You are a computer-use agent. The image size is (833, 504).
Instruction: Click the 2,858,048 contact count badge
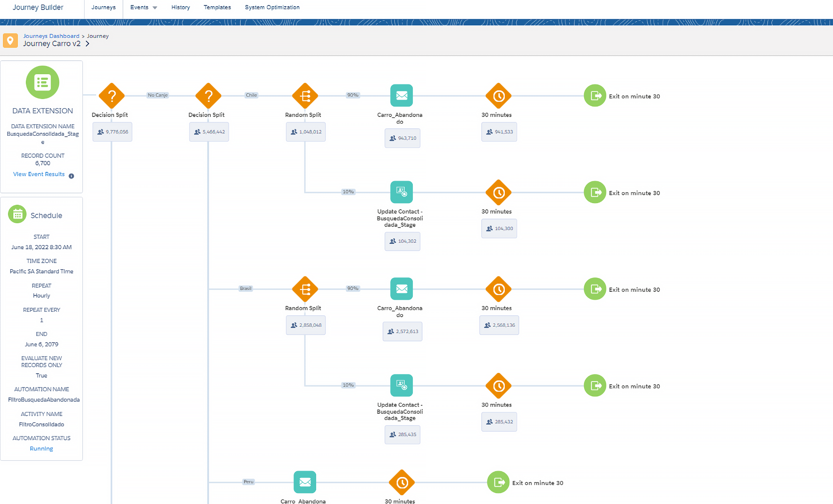click(x=306, y=325)
